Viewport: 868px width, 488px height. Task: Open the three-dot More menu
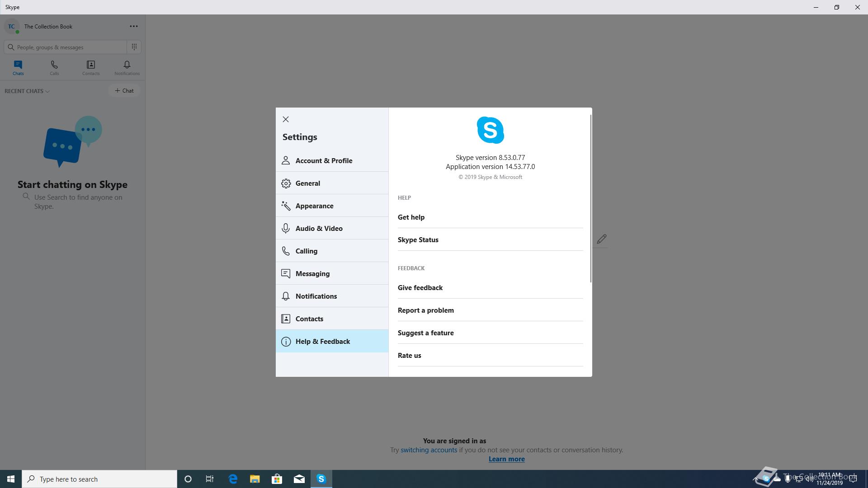pos(134,26)
